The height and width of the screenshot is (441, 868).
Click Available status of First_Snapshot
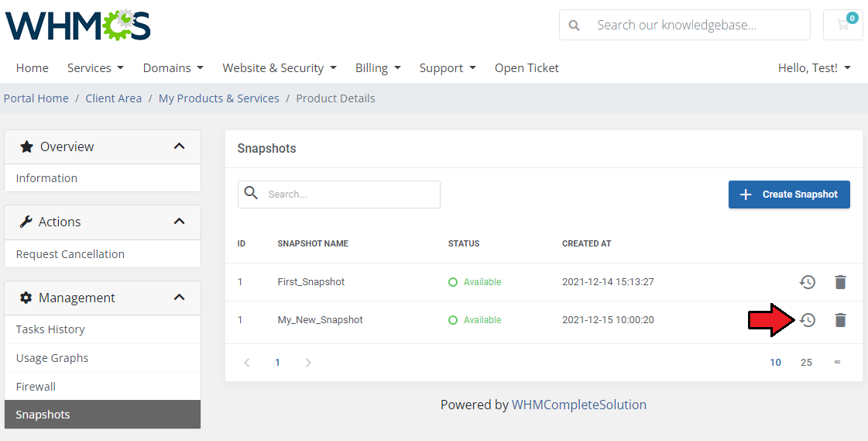coord(475,282)
